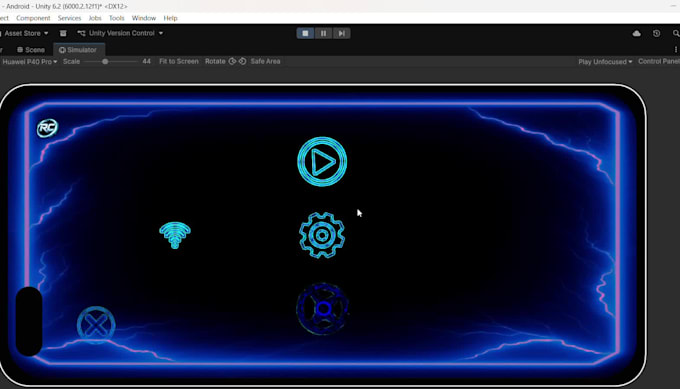
Task: Tap the Wi-Fi signal icon in the game
Action: pos(175,235)
